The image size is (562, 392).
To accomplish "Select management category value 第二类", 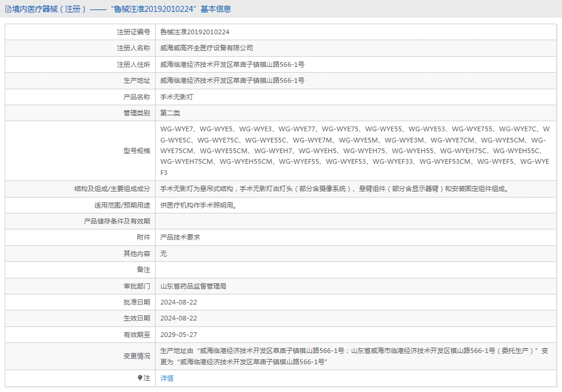I will pyautogui.click(x=170, y=113).
